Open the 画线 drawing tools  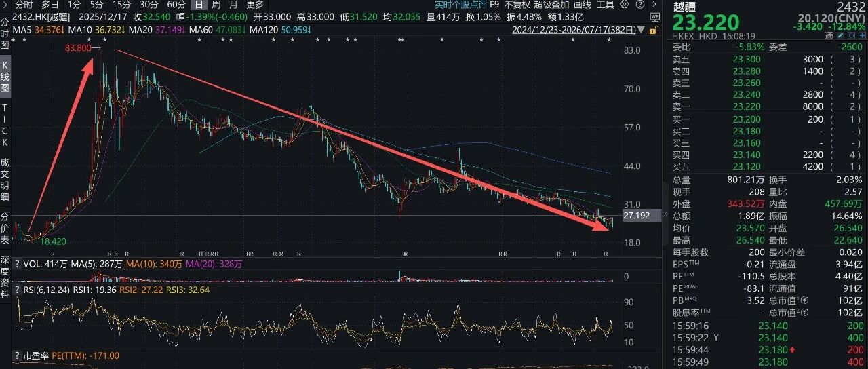coord(583,4)
